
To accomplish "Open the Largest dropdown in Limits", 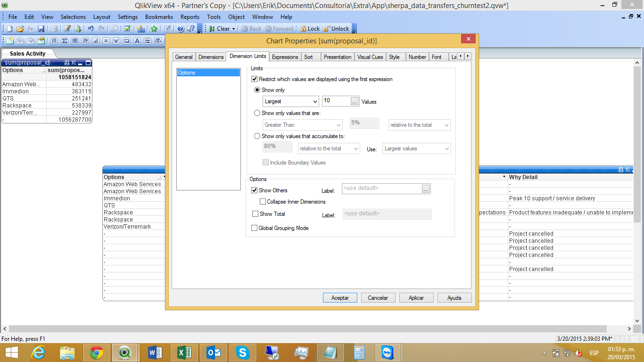I will click(x=291, y=101).
